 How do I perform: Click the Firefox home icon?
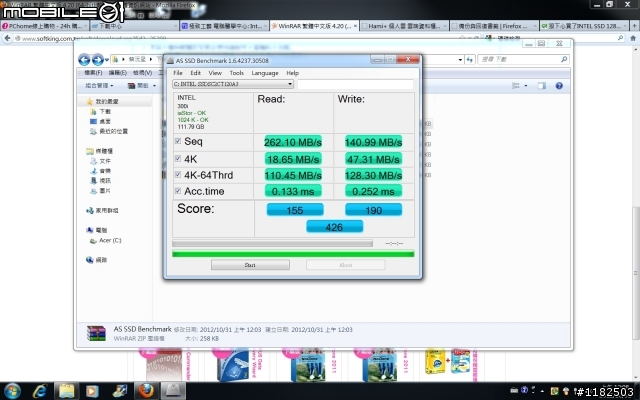click(633, 38)
